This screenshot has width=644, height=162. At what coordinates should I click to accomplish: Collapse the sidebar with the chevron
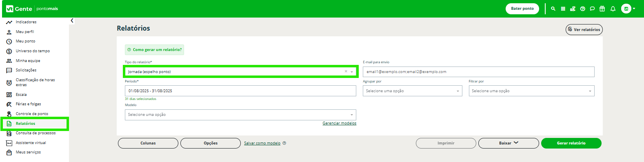pos(72,20)
